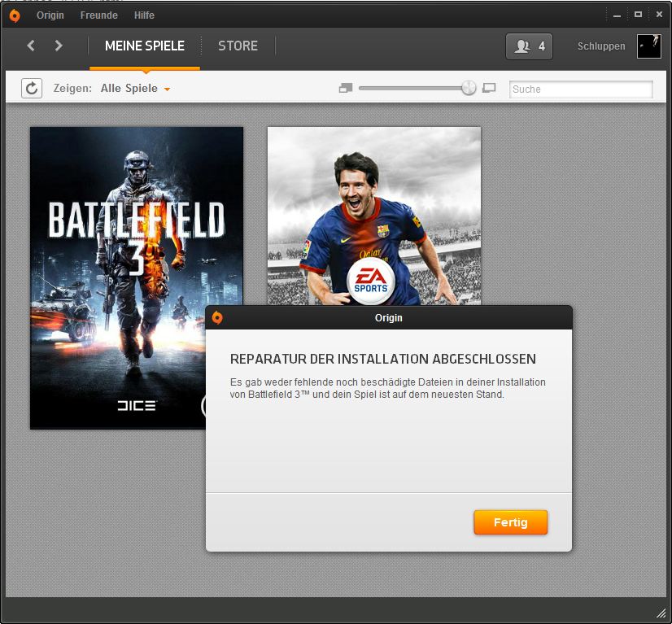The image size is (672, 624).
Task: Click the 'Zeigen:' label
Action: (72, 89)
